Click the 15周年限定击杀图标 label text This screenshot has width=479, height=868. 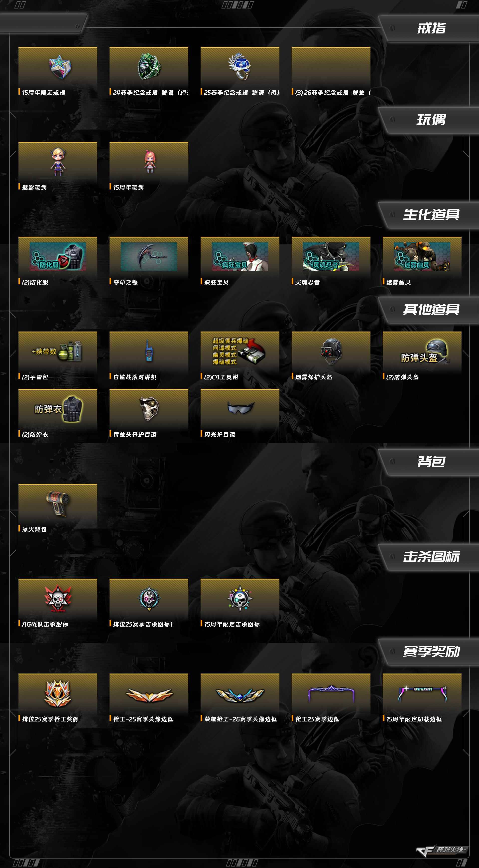point(232,624)
